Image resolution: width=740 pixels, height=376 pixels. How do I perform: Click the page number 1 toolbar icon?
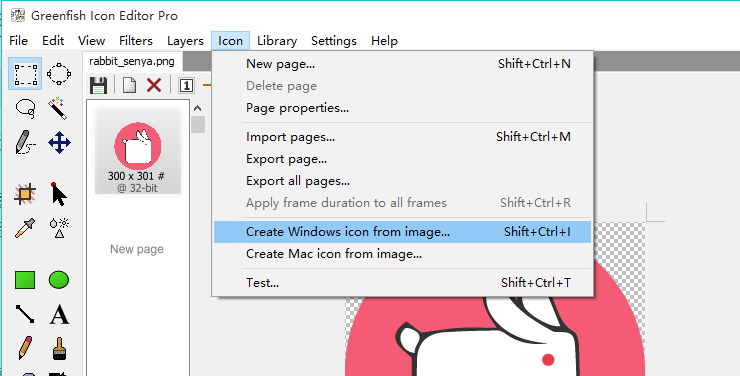coord(186,85)
